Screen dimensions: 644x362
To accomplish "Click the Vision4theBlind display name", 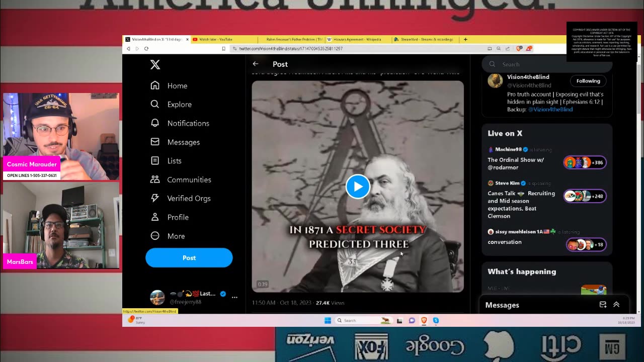I will [528, 77].
